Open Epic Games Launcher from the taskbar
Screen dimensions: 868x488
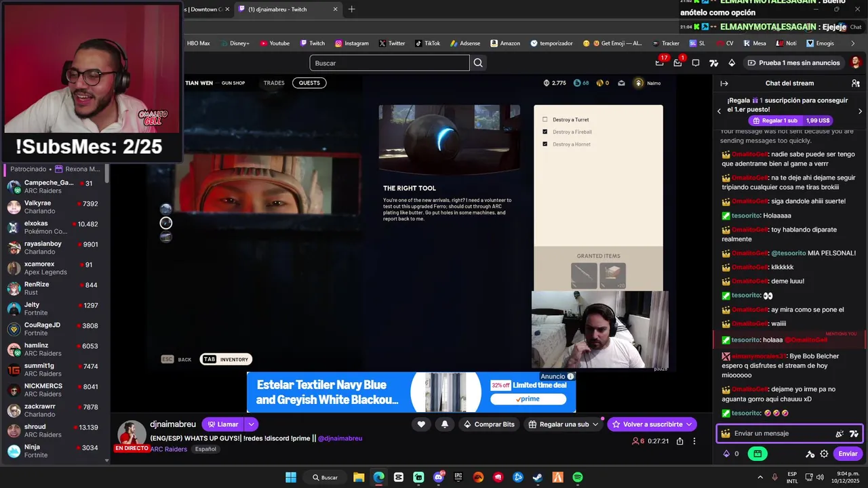[458, 477]
